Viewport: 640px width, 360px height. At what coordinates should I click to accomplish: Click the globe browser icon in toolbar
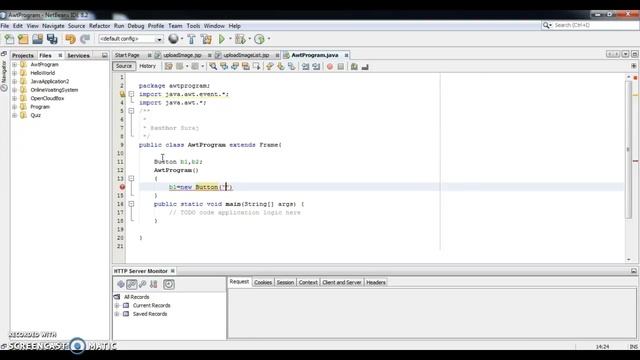[x=173, y=39]
